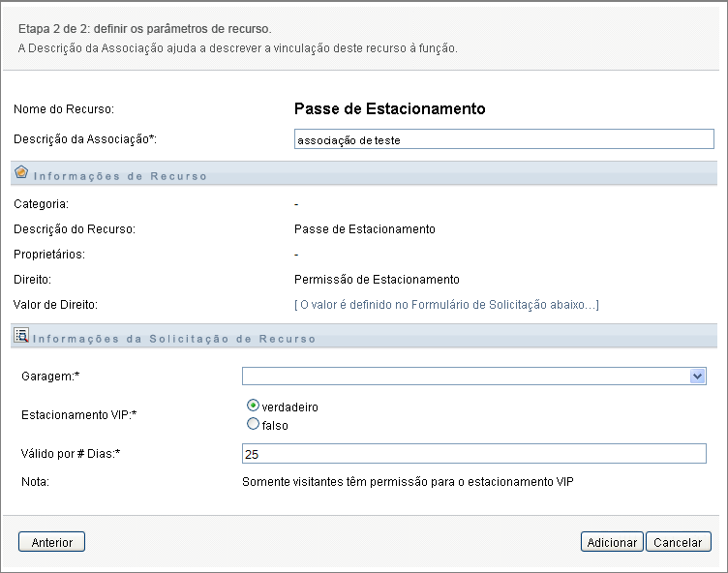Click the Informações da Solicitação de Recurso icon

pos(21,336)
